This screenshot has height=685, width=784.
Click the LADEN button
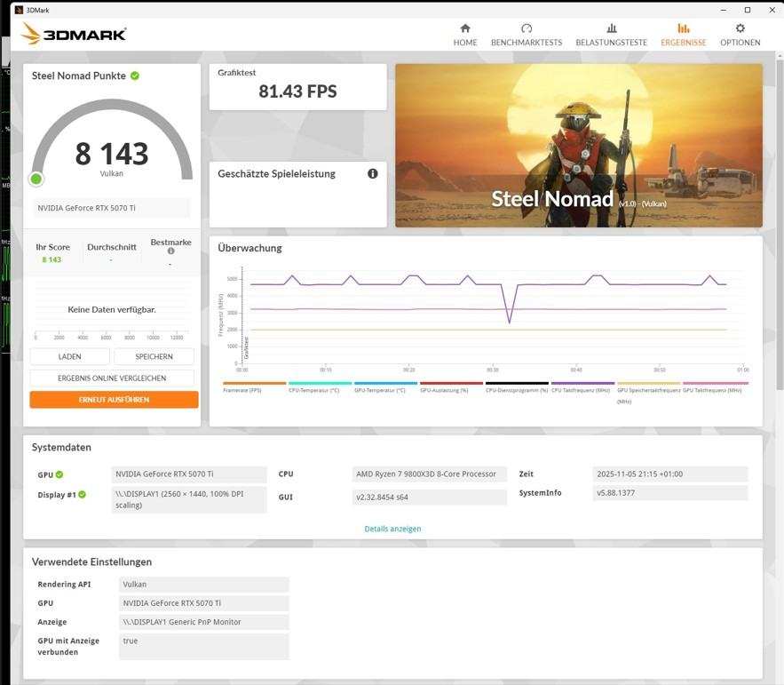[x=69, y=357]
